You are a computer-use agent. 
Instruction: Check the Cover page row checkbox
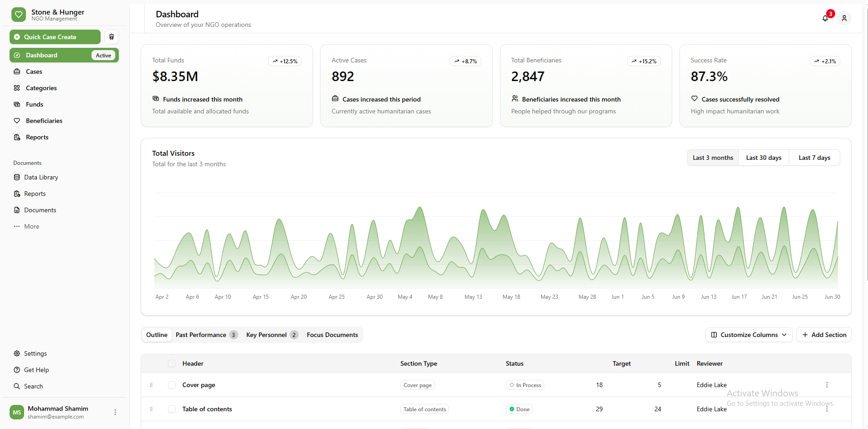tap(172, 385)
